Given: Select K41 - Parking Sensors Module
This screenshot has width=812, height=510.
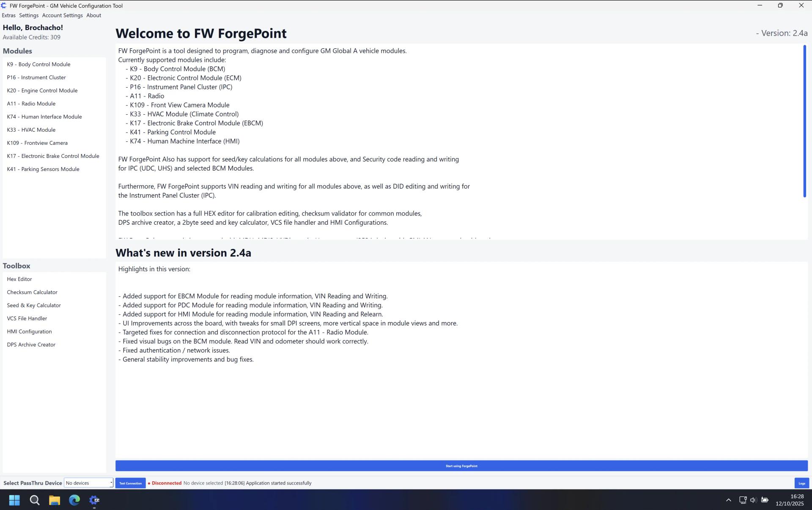Looking at the screenshot, I should [54, 169].
